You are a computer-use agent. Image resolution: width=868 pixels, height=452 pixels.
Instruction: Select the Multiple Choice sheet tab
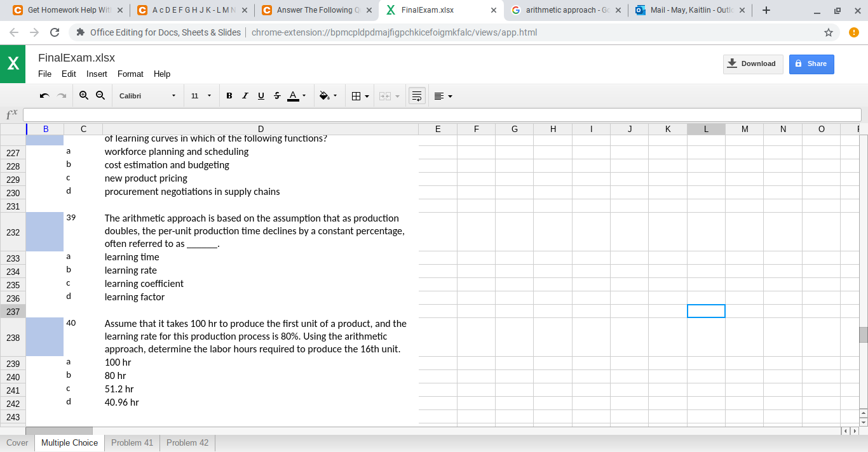pyautogui.click(x=69, y=442)
